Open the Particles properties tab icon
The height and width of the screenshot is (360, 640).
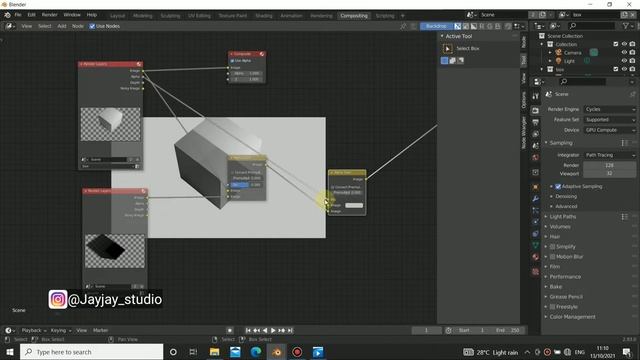(536, 211)
